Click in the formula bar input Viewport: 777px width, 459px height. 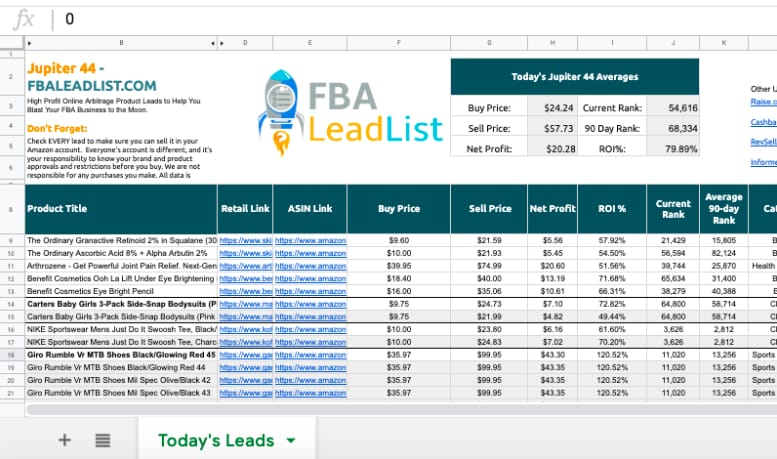click(400, 19)
